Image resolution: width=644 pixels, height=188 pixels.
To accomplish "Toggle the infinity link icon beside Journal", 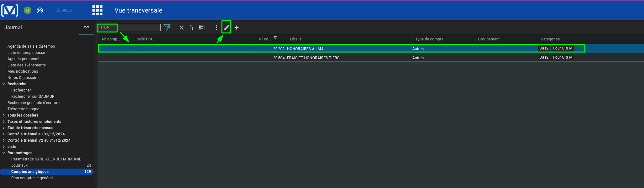I will click(86, 28).
